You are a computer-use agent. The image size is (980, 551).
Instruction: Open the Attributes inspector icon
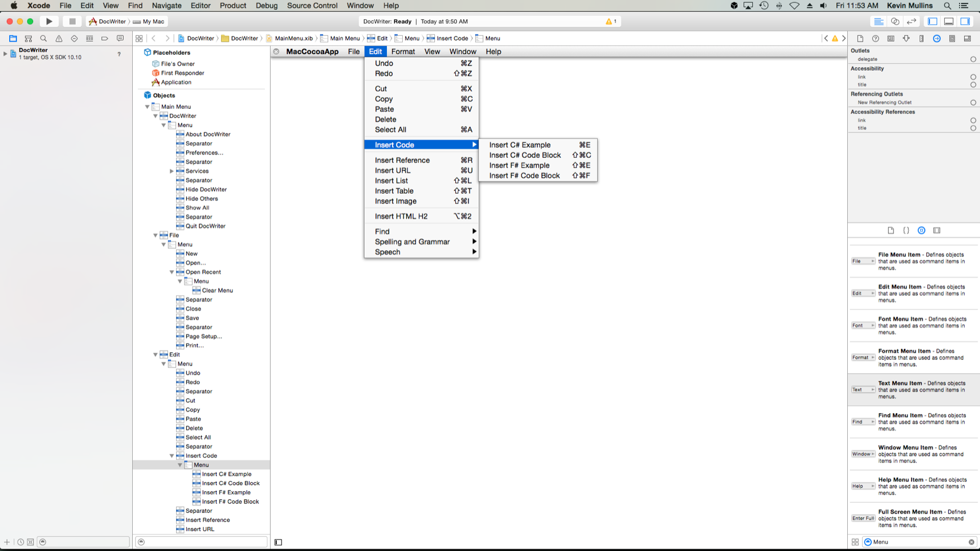click(906, 38)
